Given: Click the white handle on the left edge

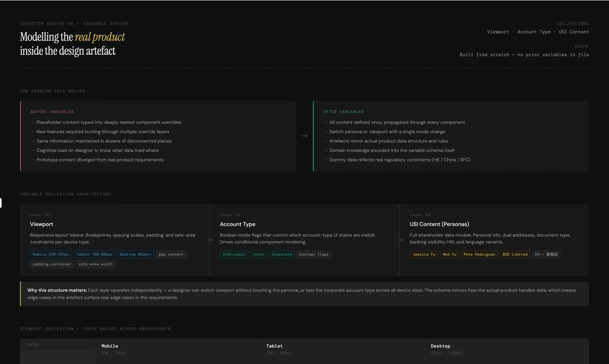Looking at the screenshot, I should click(x=1, y=203).
